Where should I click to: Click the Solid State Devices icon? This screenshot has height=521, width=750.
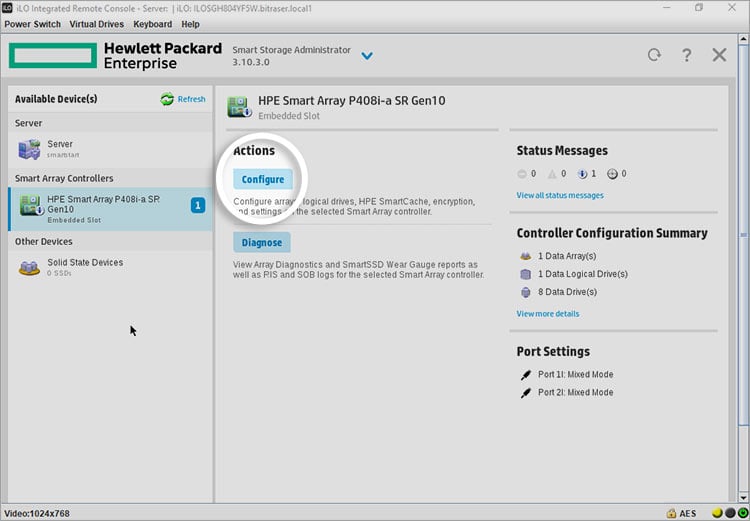(x=29, y=267)
